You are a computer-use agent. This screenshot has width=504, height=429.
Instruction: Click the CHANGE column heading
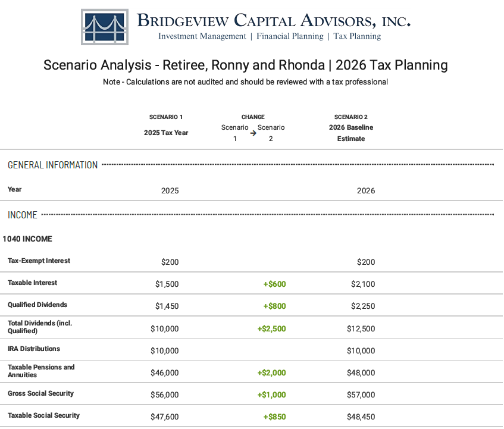pyautogui.click(x=253, y=117)
